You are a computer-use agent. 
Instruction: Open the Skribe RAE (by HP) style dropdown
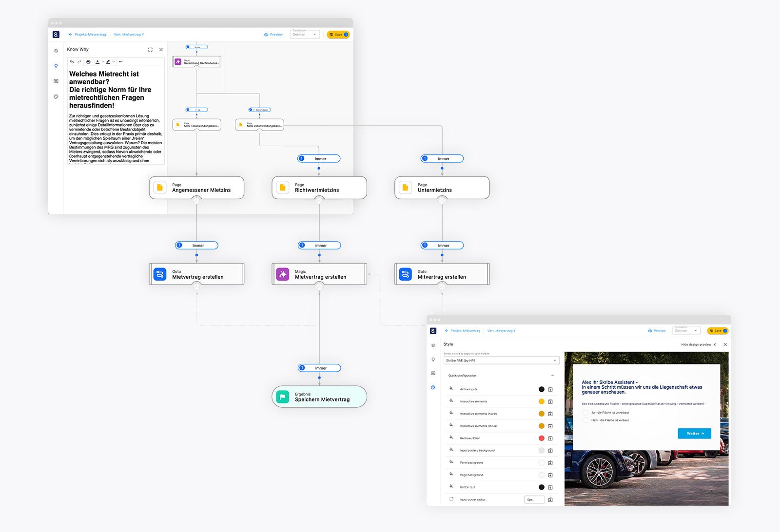[x=501, y=360]
